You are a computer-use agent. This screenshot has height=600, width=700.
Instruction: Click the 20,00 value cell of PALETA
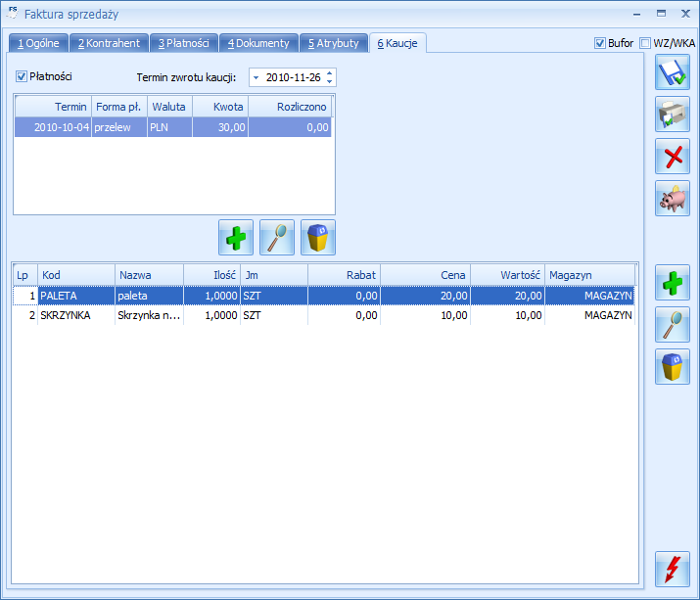click(x=507, y=296)
